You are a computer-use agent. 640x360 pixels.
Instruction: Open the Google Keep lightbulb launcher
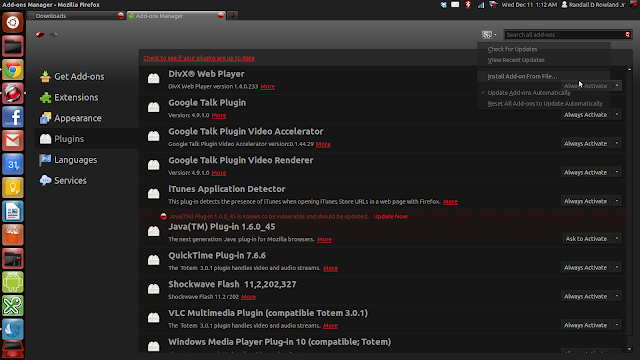pyautogui.click(x=13, y=188)
